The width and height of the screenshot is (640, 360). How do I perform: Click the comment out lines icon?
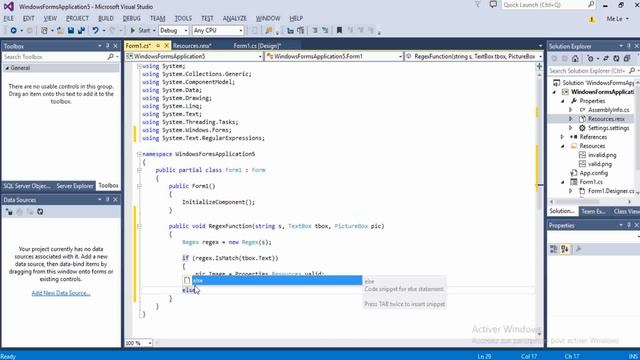315,31
